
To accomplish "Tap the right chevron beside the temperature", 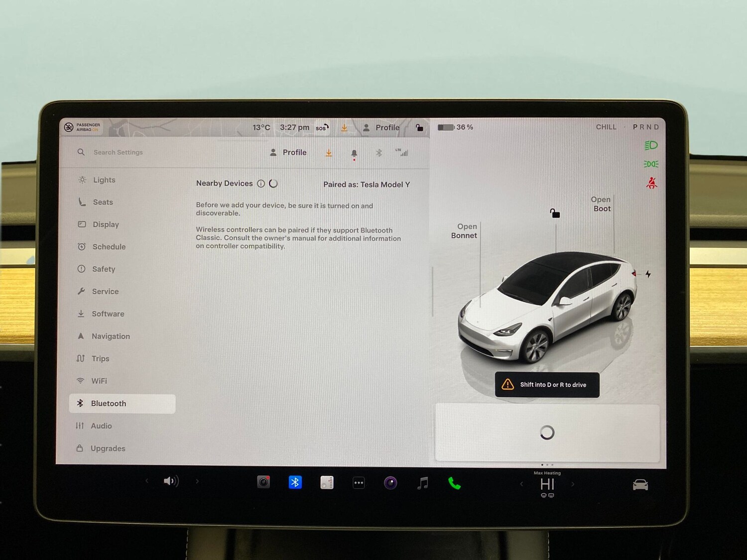I will click(573, 483).
